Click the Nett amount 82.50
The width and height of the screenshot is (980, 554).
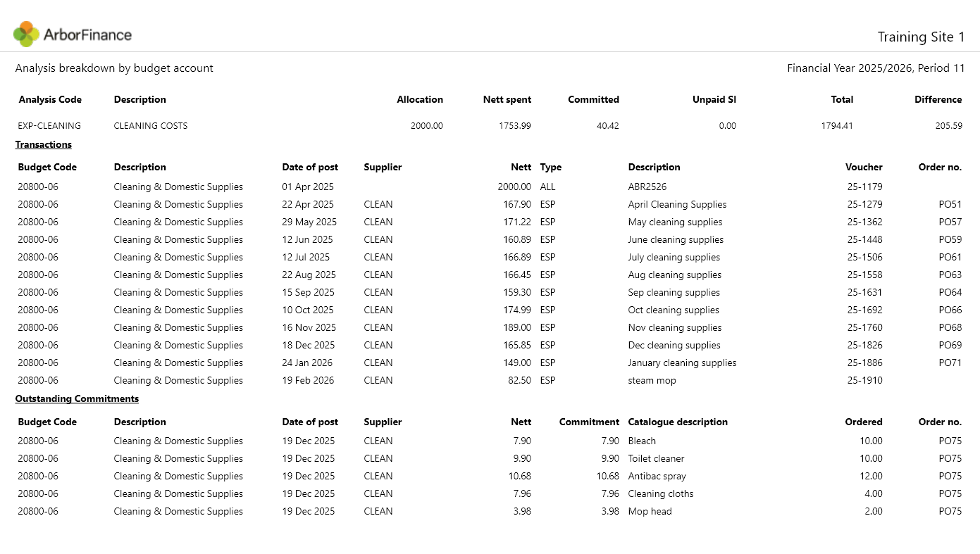(x=520, y=380)
